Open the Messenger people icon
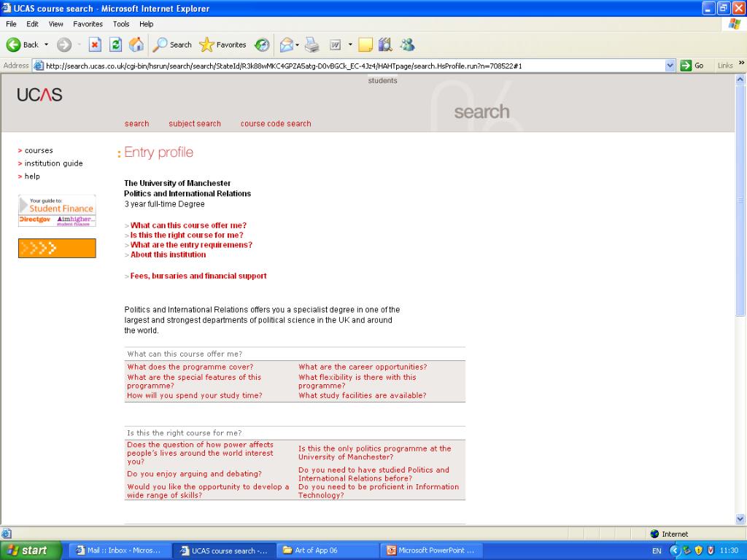Viewport: 747px width, 560px height. [407, 44]
